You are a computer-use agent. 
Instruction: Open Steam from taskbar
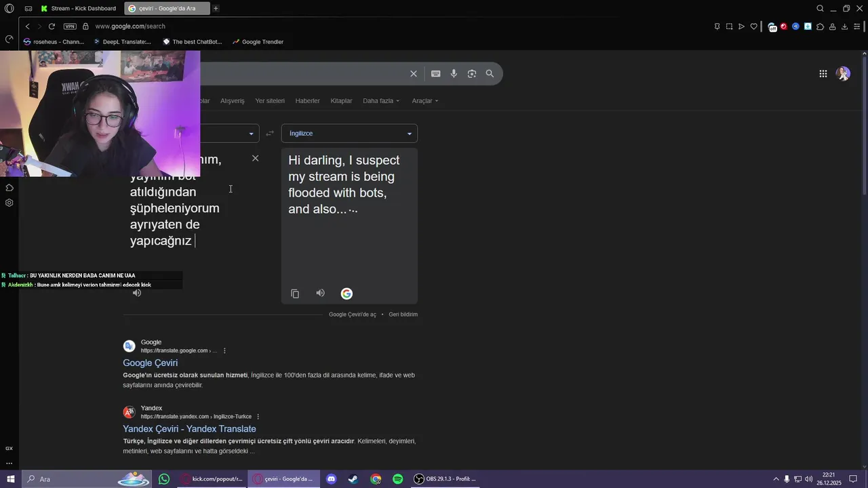tap(353, 479)
